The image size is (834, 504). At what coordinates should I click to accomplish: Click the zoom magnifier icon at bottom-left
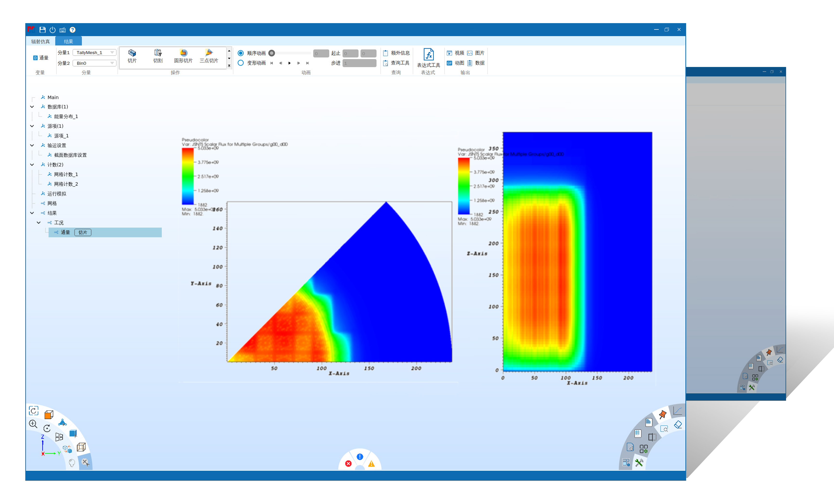point(33,424)
